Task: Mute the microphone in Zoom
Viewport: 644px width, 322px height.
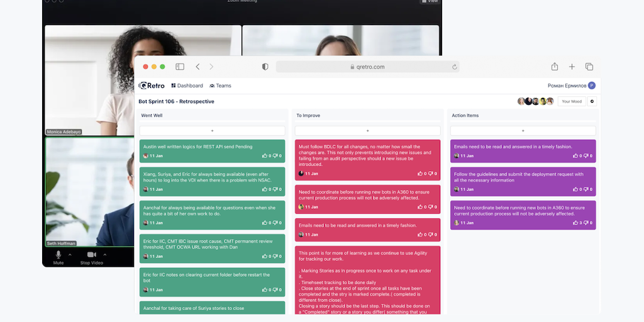Action: click(58, 255)
